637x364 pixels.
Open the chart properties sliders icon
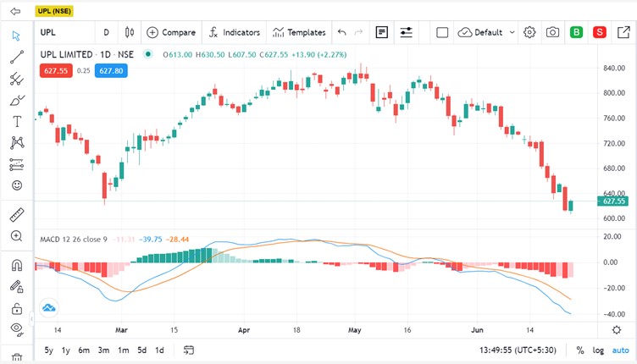[407, 32]
